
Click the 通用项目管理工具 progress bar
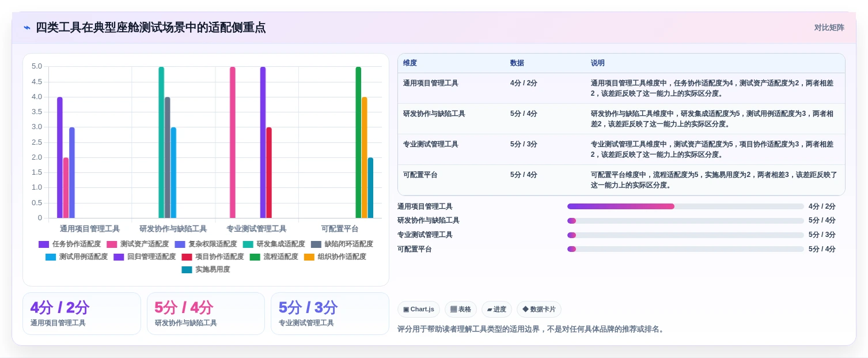tap(685, 206)
